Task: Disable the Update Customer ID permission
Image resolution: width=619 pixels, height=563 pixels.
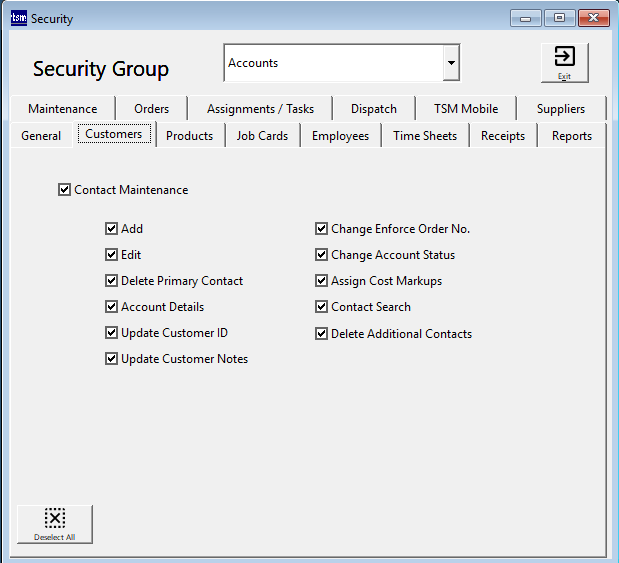Action: (x=112, y=333)
